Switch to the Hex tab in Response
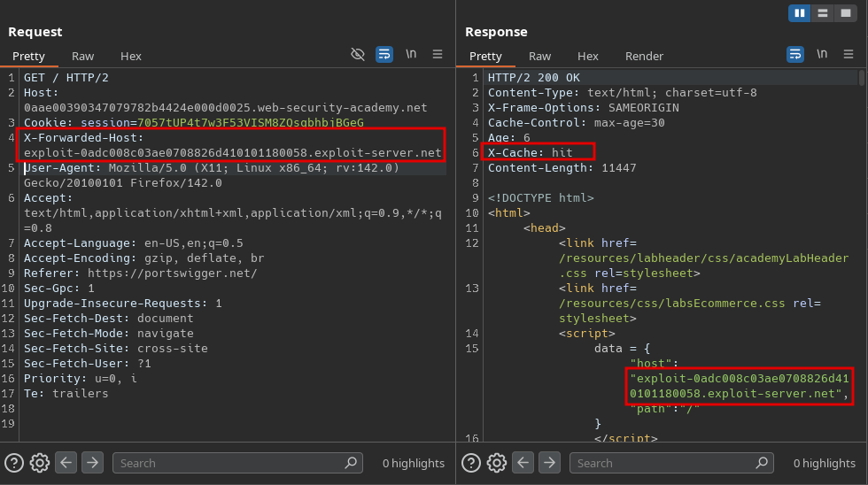The width and height of the screenshot is (868, 485). pos(588,56)
